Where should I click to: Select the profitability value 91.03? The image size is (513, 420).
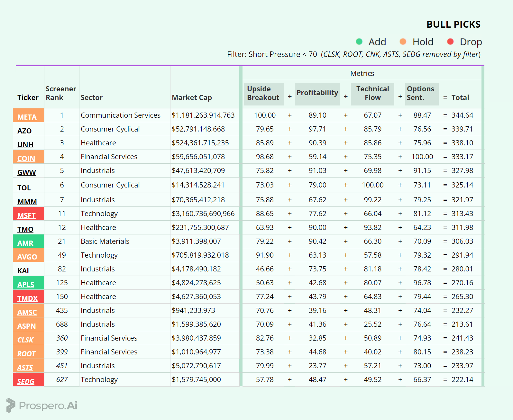coord(317,170)
